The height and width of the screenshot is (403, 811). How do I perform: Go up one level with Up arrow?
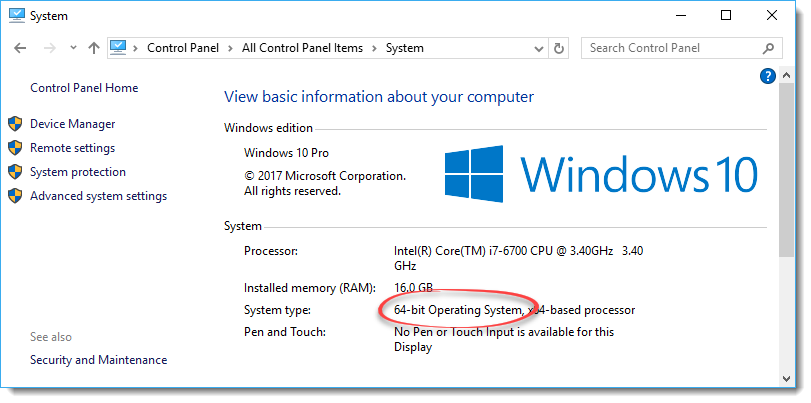click(94, 48)
